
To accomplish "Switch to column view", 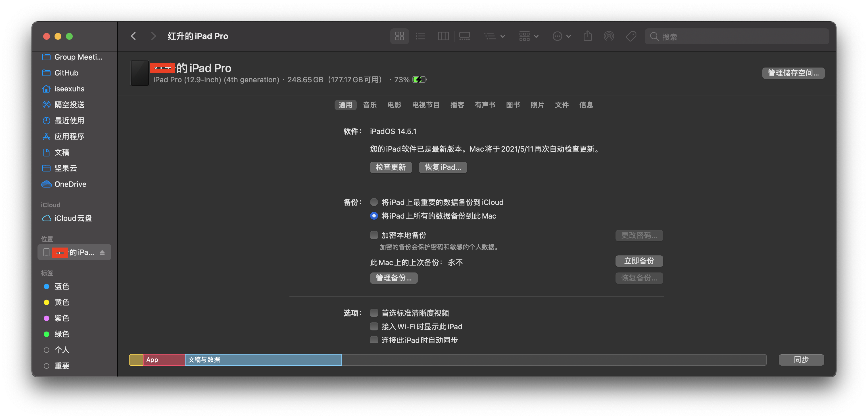I will [443, 36].
